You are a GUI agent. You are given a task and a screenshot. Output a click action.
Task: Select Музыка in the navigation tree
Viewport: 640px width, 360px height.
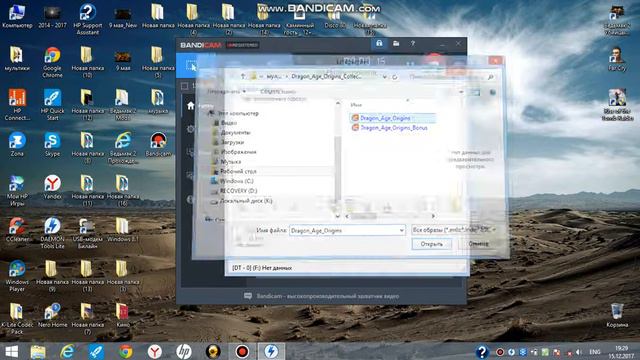click(230, 162)
